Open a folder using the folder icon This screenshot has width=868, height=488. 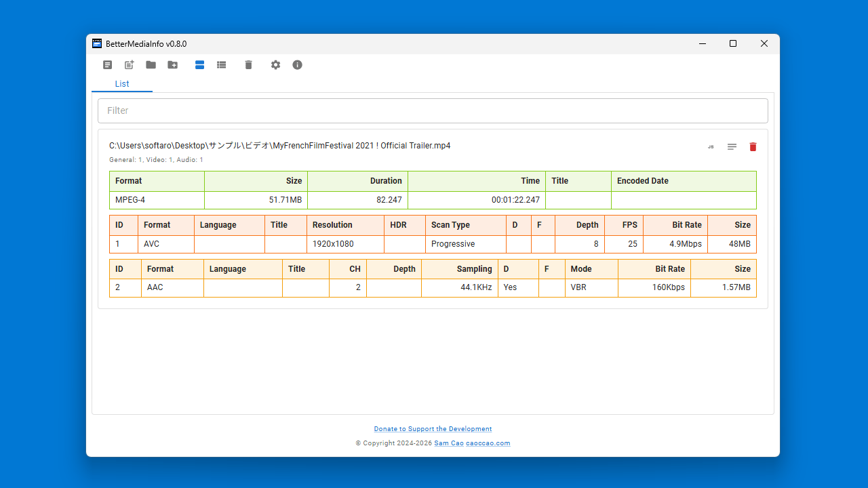click(151, 65)
